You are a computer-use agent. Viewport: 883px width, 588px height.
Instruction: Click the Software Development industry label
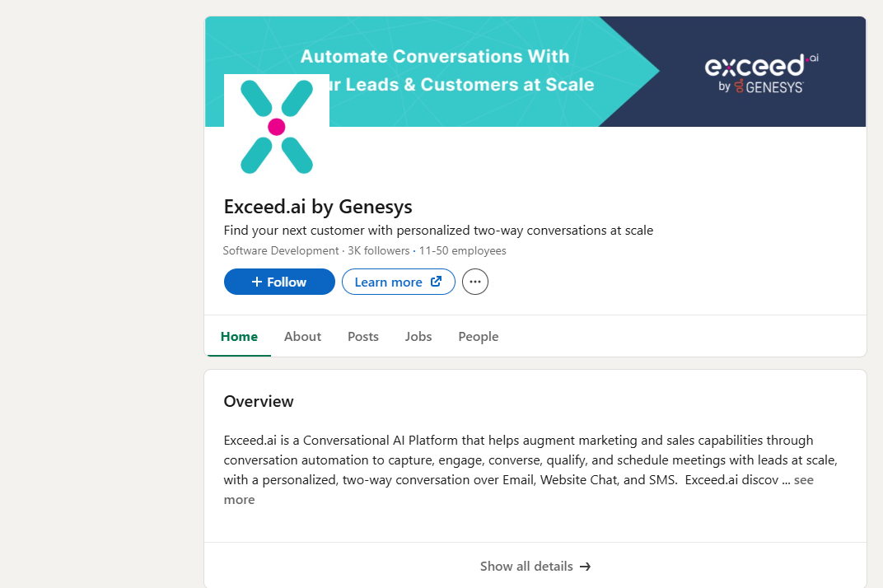pyautogui.click(x=281, y=251)
